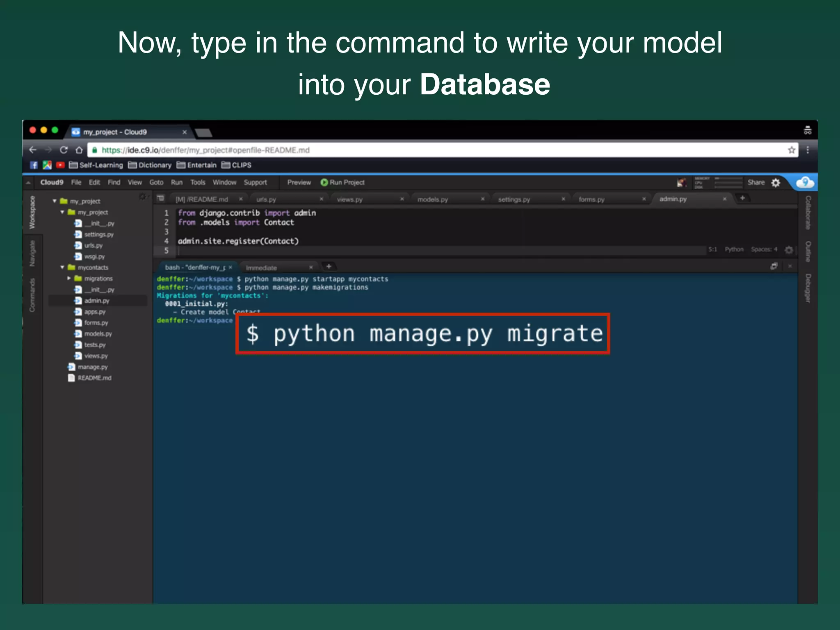The image size is (840, 630).
Task: Click the browser reload icon
Action: click(x=64, y=150)
